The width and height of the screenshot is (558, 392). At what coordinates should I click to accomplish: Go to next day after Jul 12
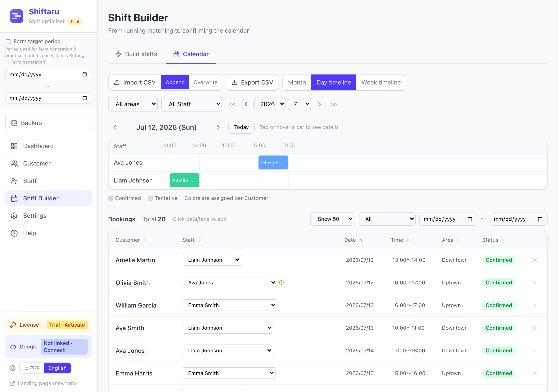tap(218, 127)
